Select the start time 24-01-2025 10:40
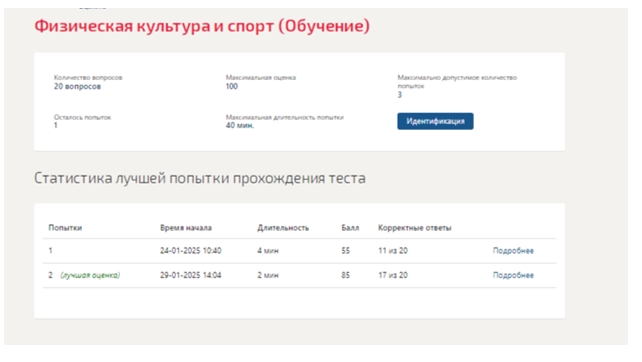Image resolution: width=642 pixels, height=362 pixels. 191,251
